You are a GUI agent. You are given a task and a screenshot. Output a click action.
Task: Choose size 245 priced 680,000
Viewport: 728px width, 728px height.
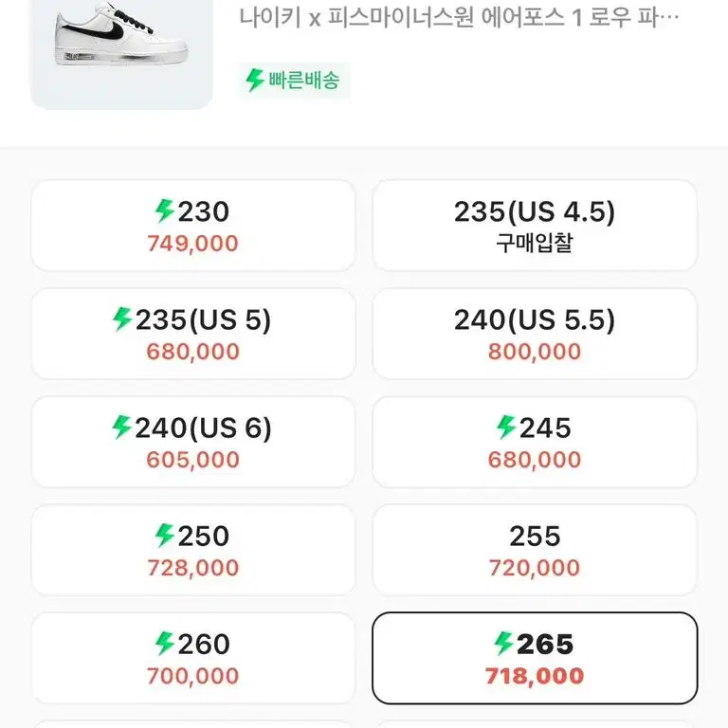tap(535, 442)
